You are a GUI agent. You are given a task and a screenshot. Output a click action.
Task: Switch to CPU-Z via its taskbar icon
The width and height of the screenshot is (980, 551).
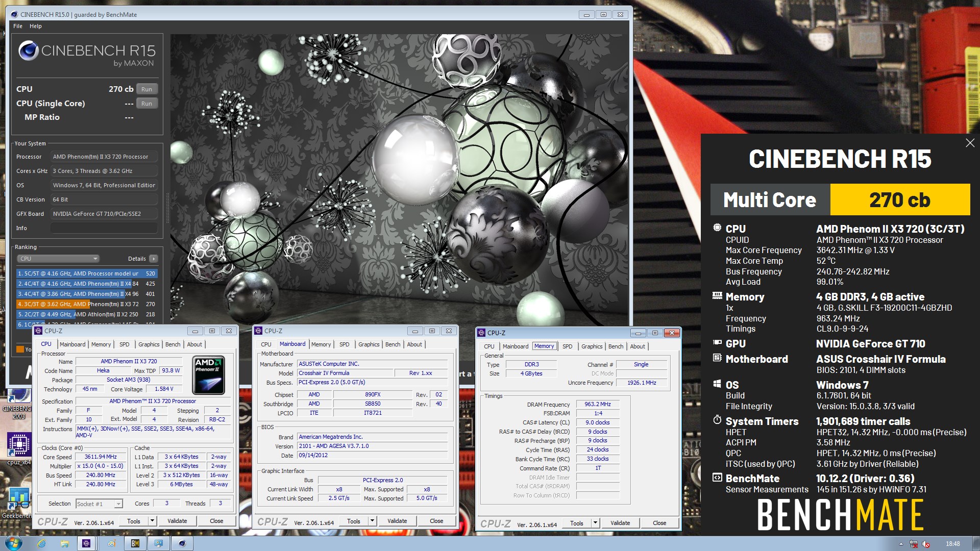point(86,543)
